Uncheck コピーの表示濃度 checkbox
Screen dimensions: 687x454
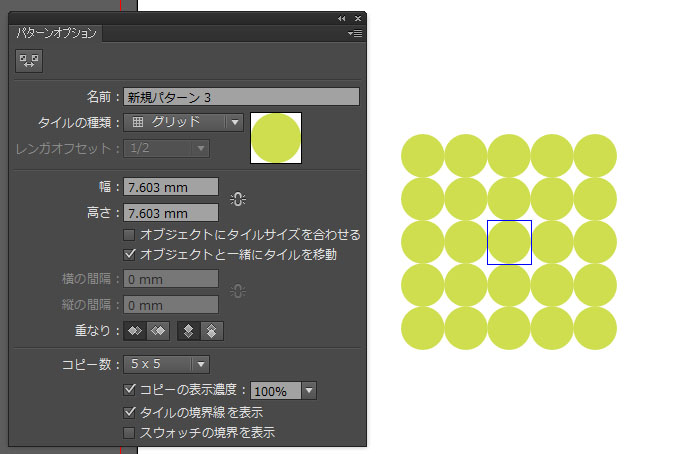click(x=129, y=390)
